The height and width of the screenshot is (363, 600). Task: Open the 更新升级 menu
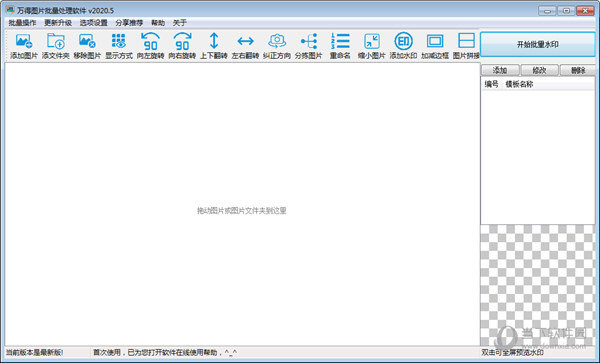[58, 23]
